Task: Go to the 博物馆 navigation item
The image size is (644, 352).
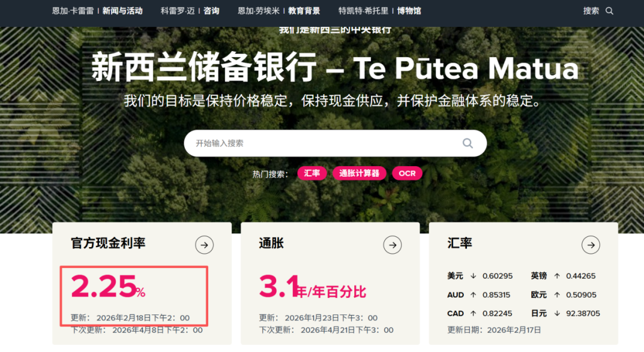Action: click(x=409, y=11)
